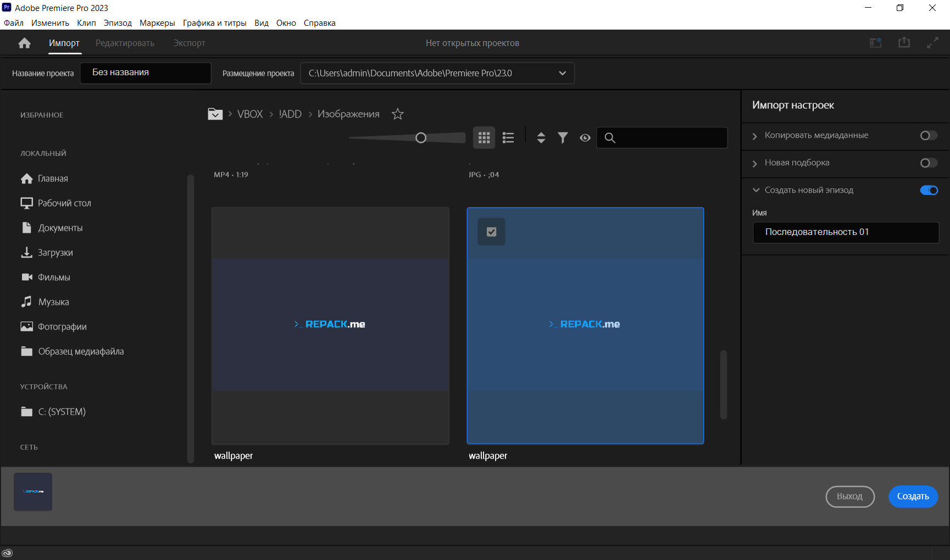Open Рабочий стол location

click(x=55, y=203)
